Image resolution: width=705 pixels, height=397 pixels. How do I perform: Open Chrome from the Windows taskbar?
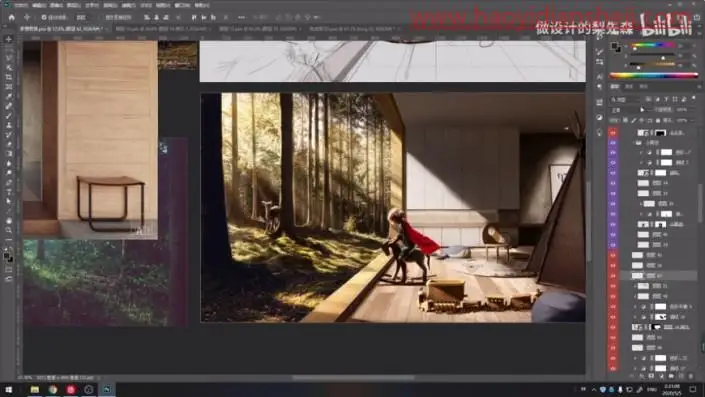pos(53,389)
